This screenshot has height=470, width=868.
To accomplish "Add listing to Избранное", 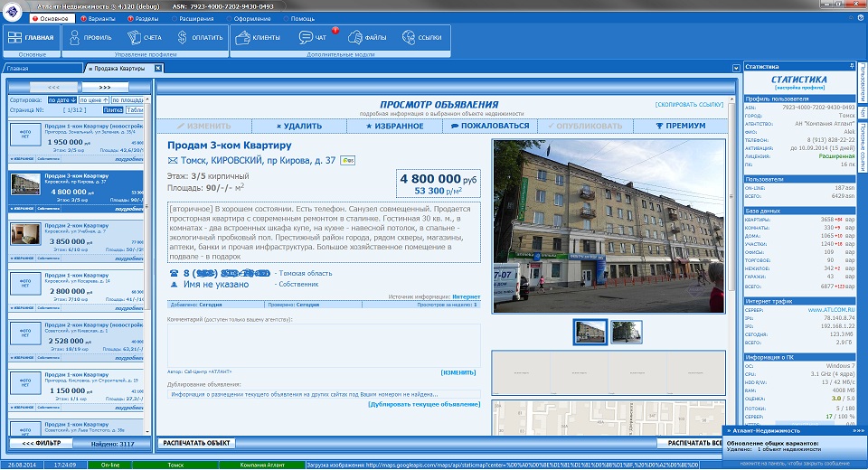I will pos(395,127).
